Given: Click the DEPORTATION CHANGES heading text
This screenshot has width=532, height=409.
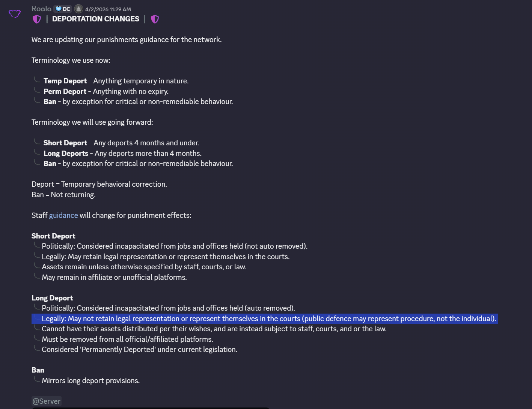Looking at the screenshot, I should [96, 19].
